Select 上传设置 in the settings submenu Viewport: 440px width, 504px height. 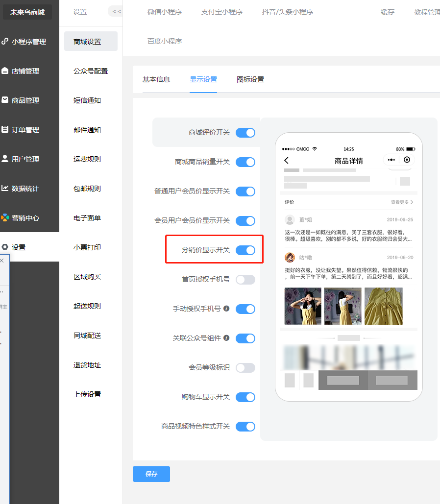click(x=87, y=394)
